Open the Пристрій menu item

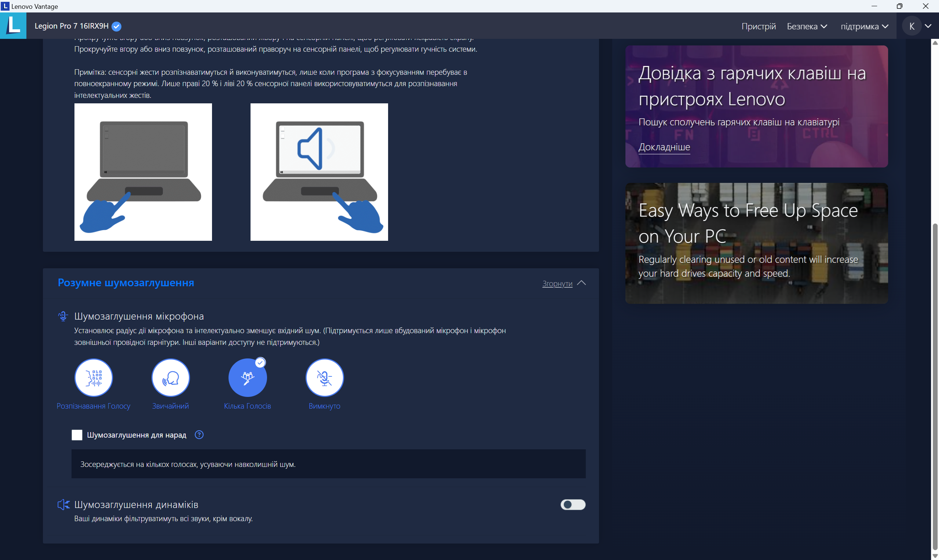[759, 26]
